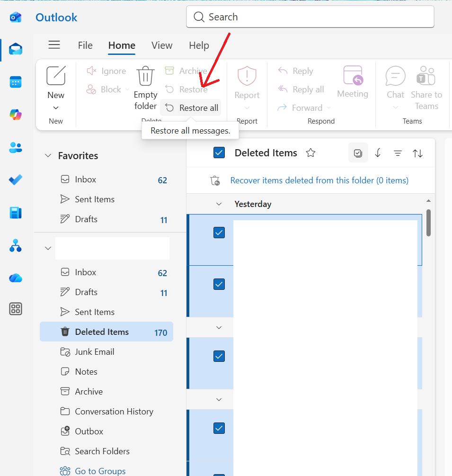Click in the Search box
The image size is (452, 476).
click(310, 17)
